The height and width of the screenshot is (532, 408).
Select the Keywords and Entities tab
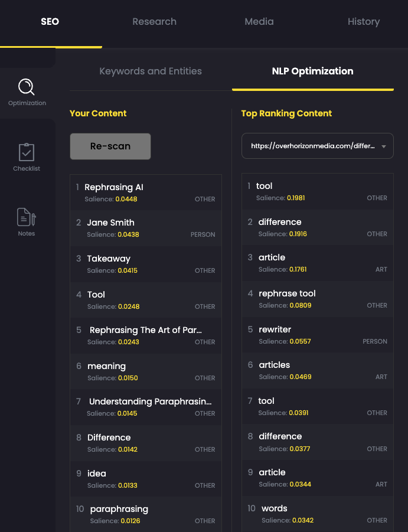coord(151,71)
